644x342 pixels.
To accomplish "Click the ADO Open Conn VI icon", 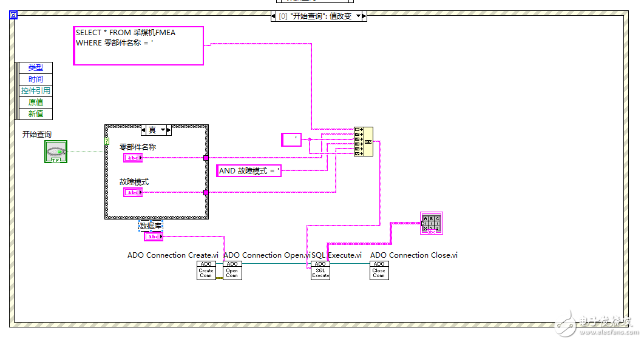I will tap(232, 270).
